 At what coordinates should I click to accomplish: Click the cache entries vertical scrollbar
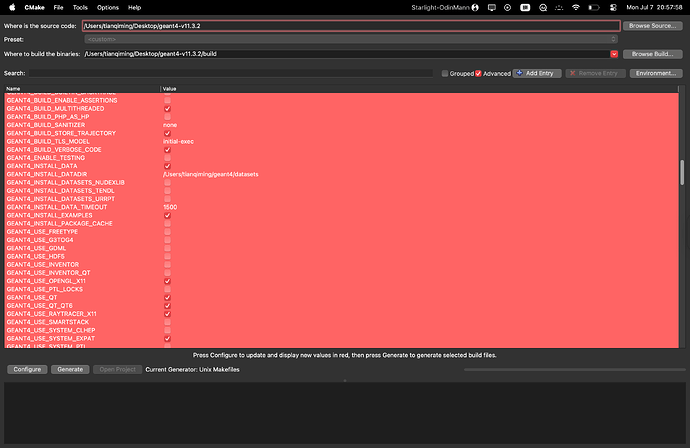point(683,170)
